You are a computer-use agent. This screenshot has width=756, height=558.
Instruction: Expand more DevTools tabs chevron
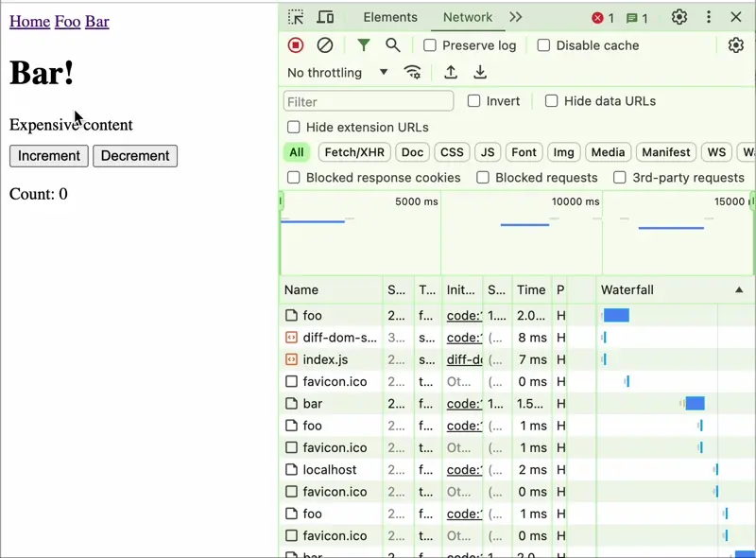tap(516, 17)
